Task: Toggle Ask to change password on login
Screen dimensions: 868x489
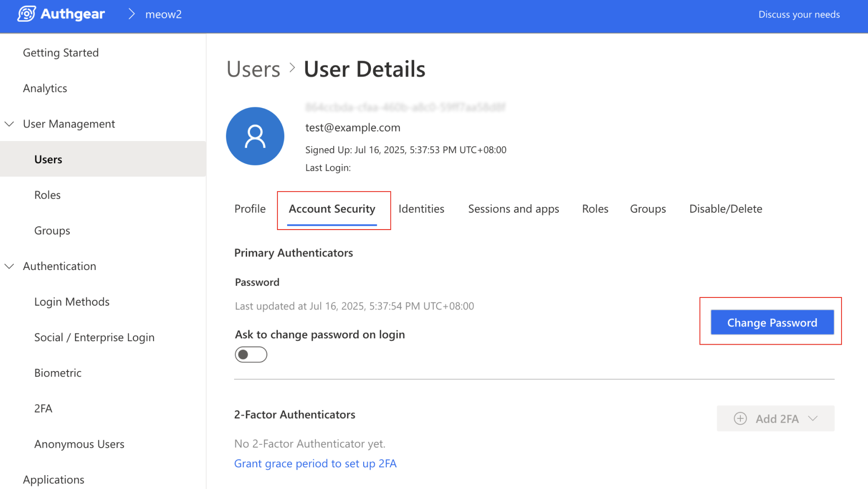Action: [250, 355]
